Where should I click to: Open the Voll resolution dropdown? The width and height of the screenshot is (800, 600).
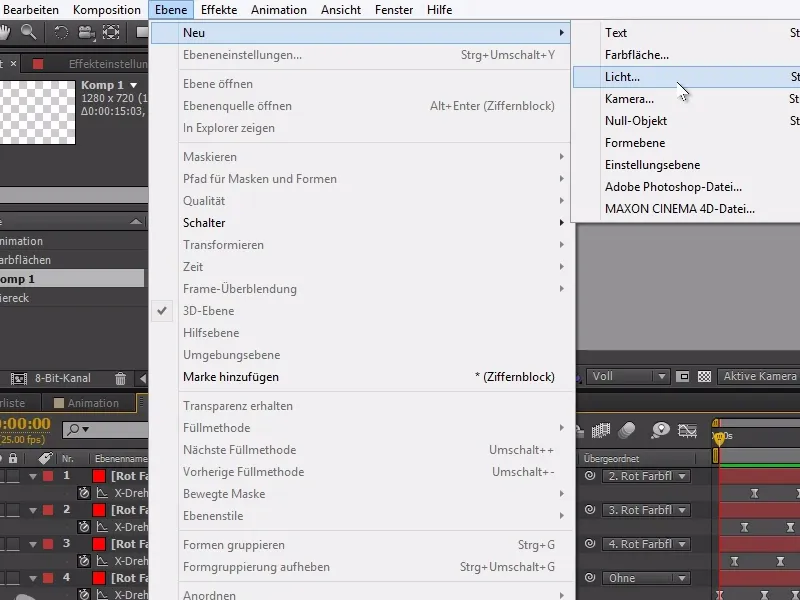click(x=630, y=377)
